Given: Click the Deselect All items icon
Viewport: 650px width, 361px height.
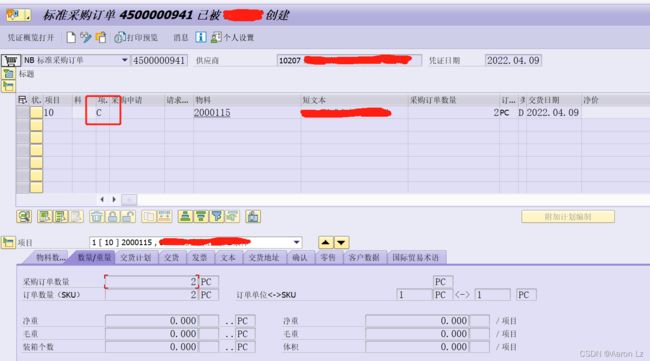Looking at the screenshot, I should [x=60, y=216].
